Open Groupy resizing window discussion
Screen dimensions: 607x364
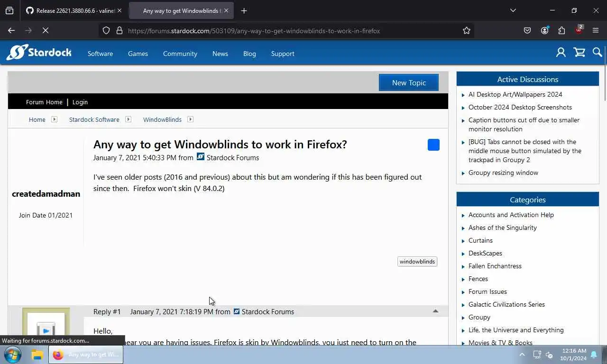(x=503, y=173)
